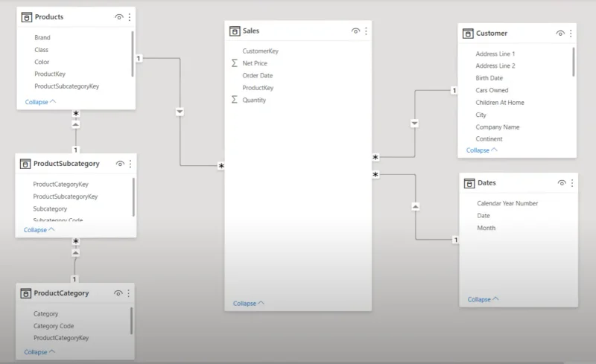
Task: Select Children At Home field
Action: (500, 103)
